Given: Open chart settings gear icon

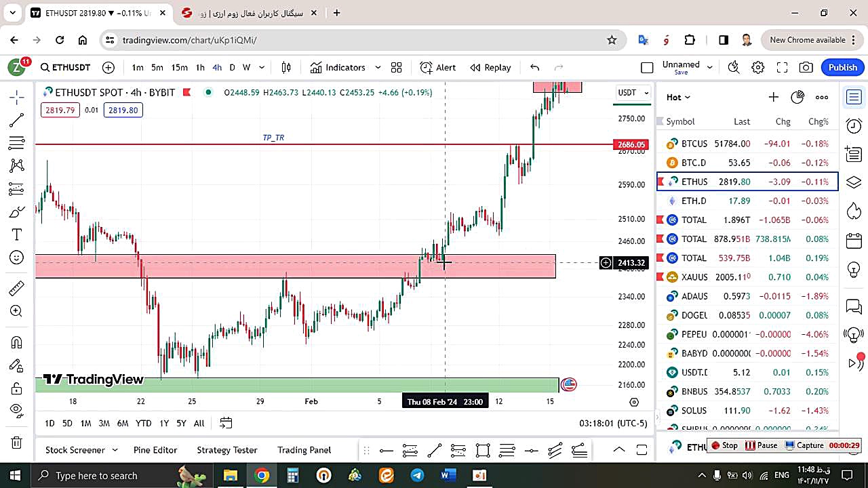Looking at the screenshot, I should [758, 67].
